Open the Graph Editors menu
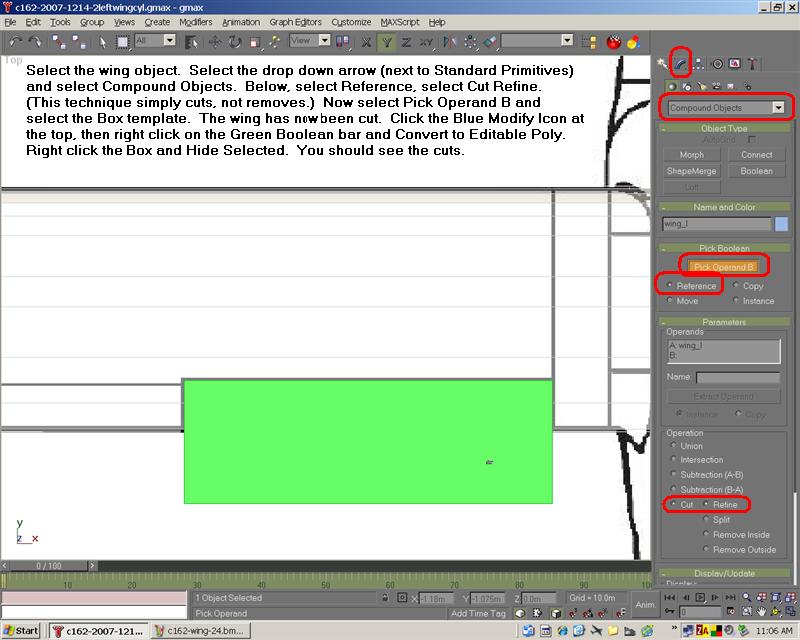The image size is (800, 640). tap(295, 22)
